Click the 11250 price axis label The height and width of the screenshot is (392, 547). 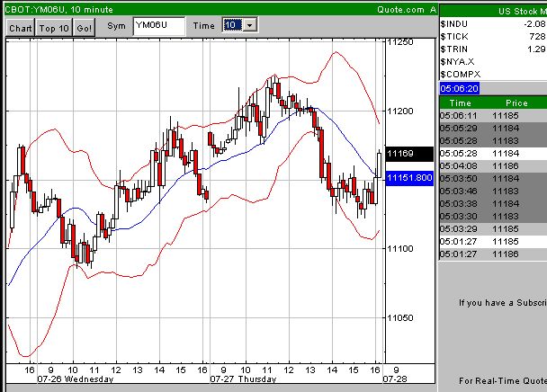click(400, 42)
